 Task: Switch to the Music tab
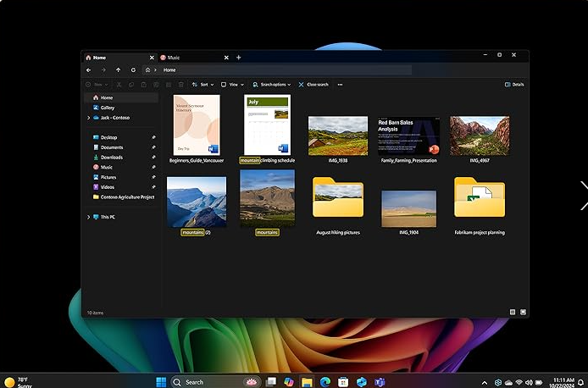point(174,57)
